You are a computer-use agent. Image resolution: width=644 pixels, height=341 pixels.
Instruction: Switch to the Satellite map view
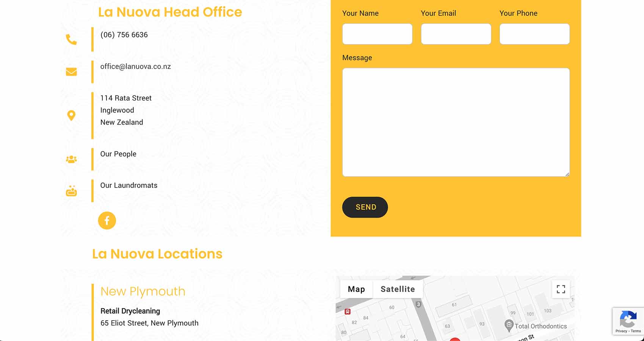point(398,289)
